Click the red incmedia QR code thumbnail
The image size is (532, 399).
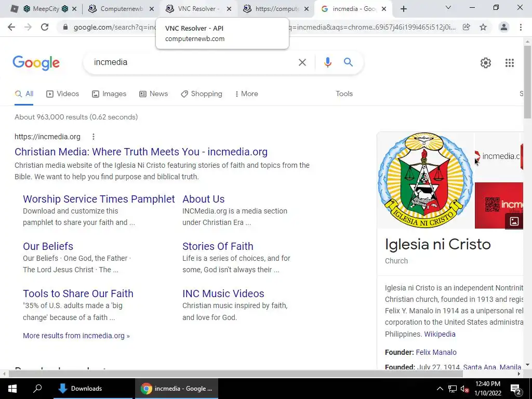tap(499, 206)
